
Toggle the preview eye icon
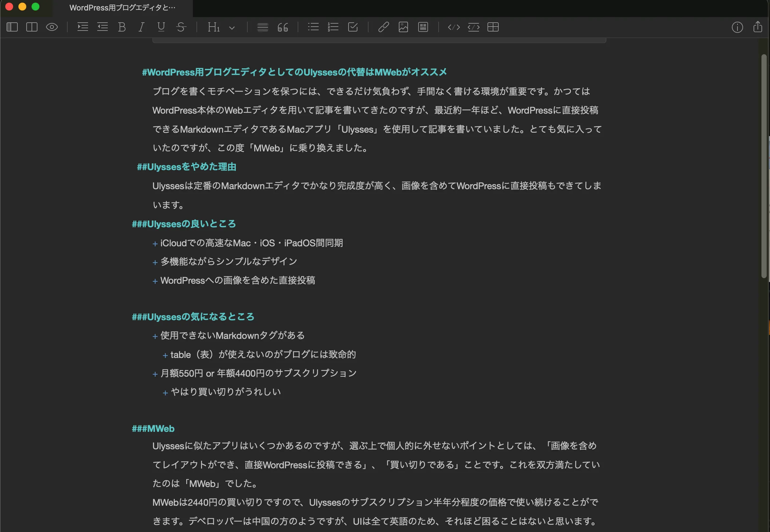click(52, 27)
